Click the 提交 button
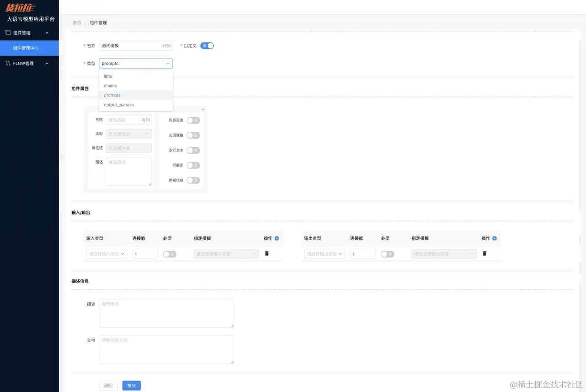Image resolution: width=586 pixels, height=392 pixels. click(x=131, y=386)
